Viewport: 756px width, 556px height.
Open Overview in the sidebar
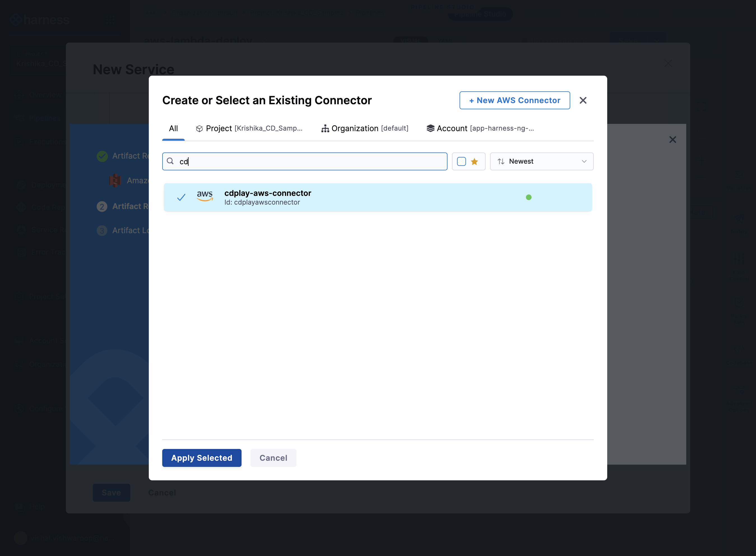pos(38,94)
